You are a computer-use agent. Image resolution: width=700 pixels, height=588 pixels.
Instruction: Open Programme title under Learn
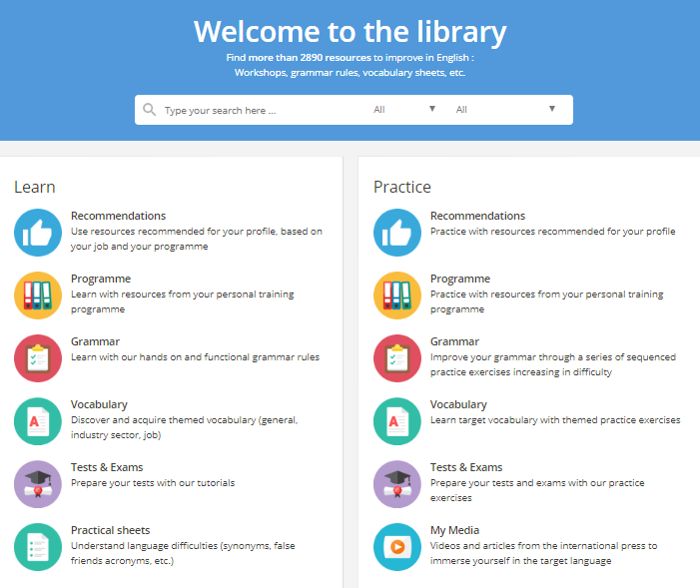point(101,279)
